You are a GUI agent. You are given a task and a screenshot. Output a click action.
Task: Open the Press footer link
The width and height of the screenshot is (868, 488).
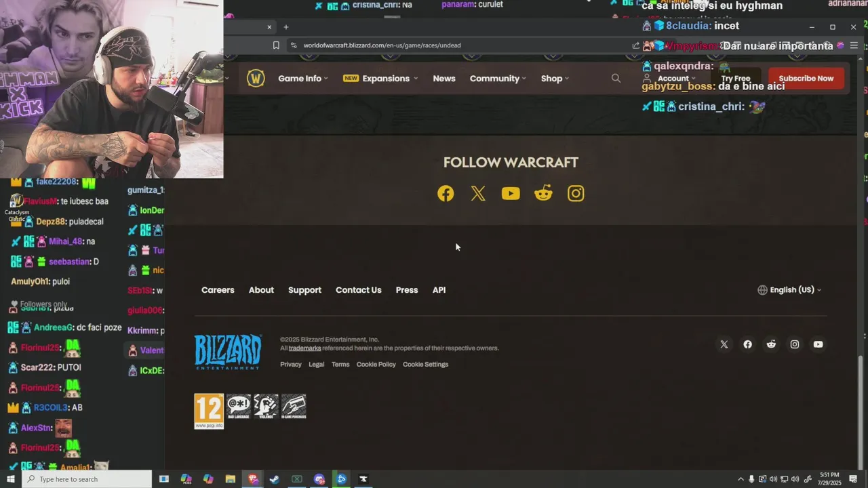point(407,290)
